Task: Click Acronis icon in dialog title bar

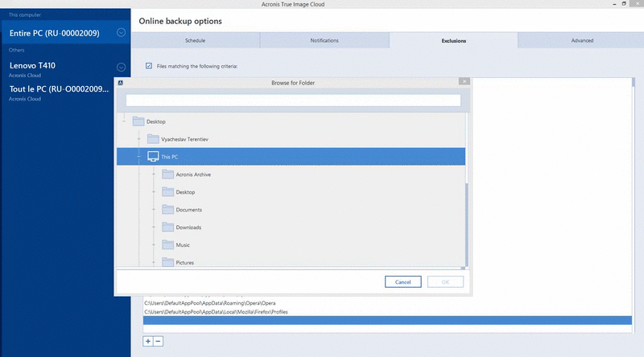Action: 120,83
